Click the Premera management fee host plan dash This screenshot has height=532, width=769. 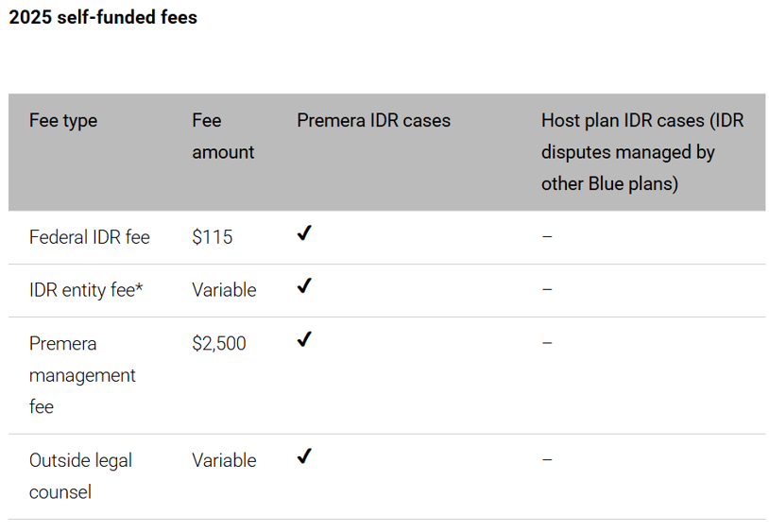tap(547, 342)
